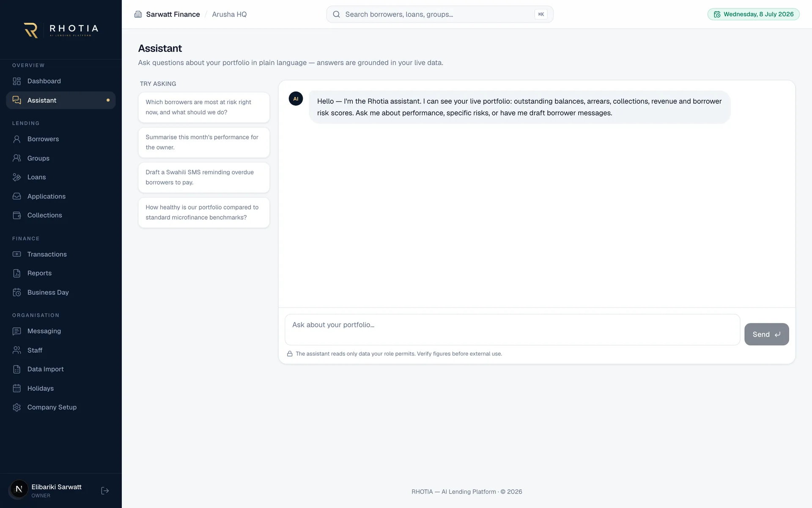Viewport: 812px width, 508px height.
Task: Click the Rhotia logo in sidebar
Action: tap(61, 30)
